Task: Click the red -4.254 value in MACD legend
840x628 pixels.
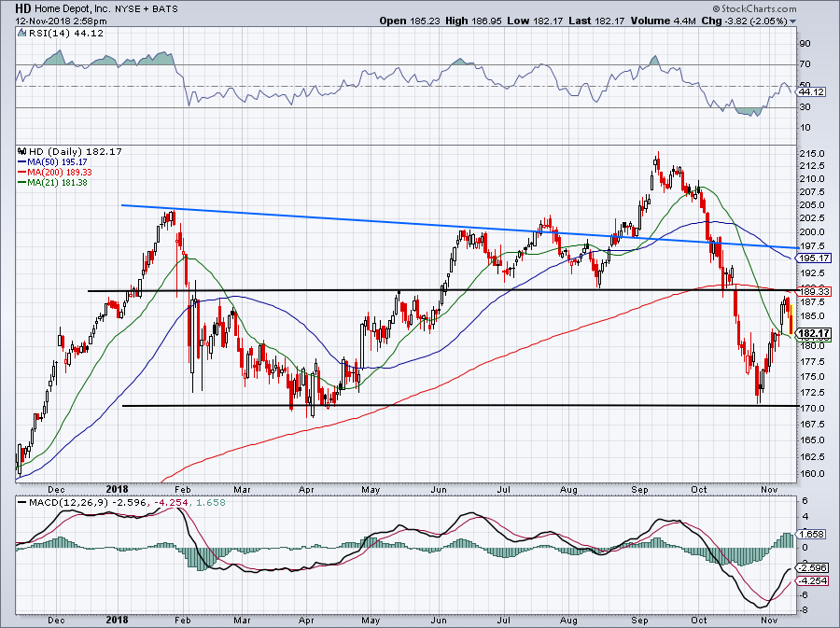Action: tap(172, 503)
